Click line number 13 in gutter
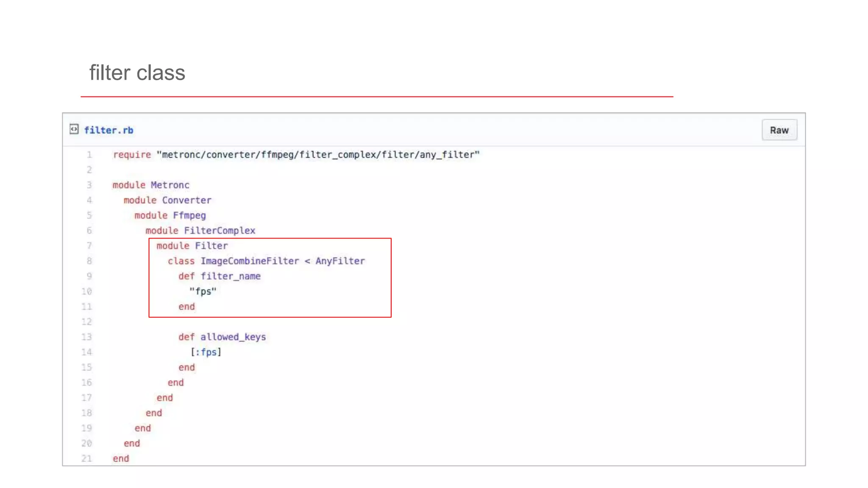Viewport: 868px width, 488px height. pos(87,337)
